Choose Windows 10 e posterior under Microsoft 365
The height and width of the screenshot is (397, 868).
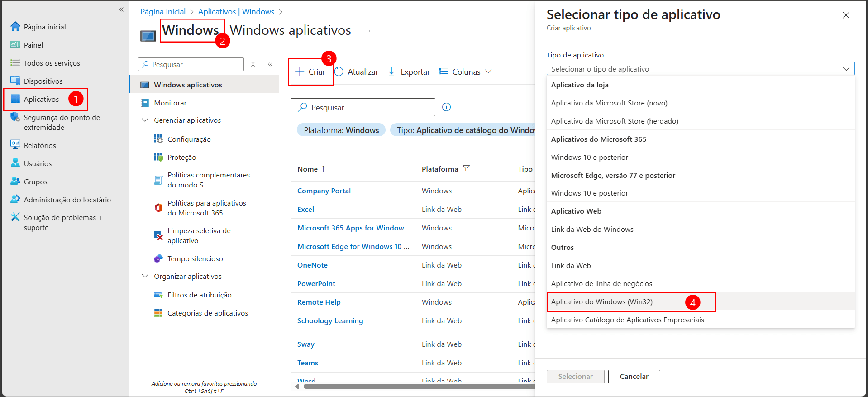coord(589,157)
